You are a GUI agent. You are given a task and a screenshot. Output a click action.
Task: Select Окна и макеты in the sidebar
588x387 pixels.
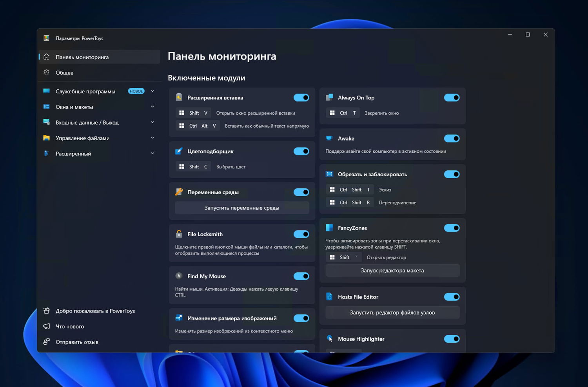coord(100,107)
